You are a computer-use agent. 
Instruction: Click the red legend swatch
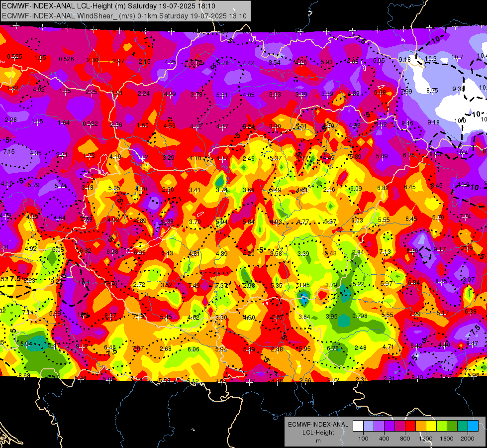[410, 426]
